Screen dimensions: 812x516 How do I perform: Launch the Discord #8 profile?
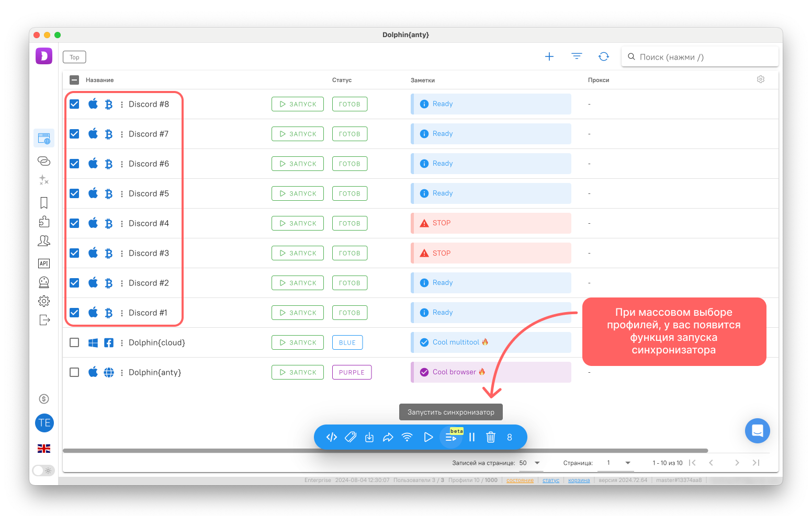[298, 104]
